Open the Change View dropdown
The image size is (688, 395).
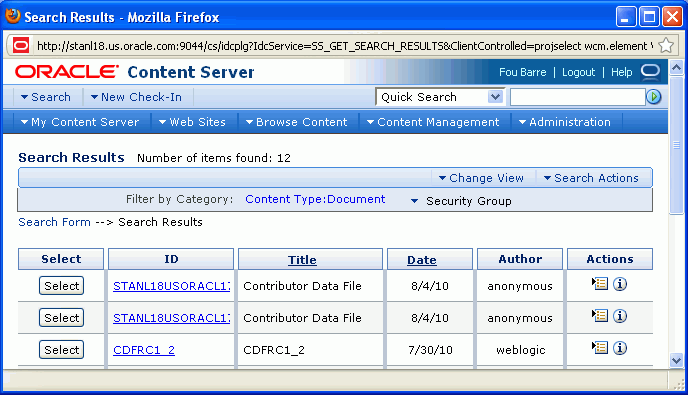pyautogui.click(x=481, y=178)
